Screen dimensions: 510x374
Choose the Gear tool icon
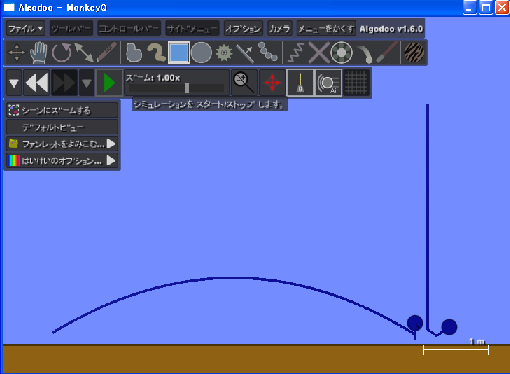coord(224,53)
